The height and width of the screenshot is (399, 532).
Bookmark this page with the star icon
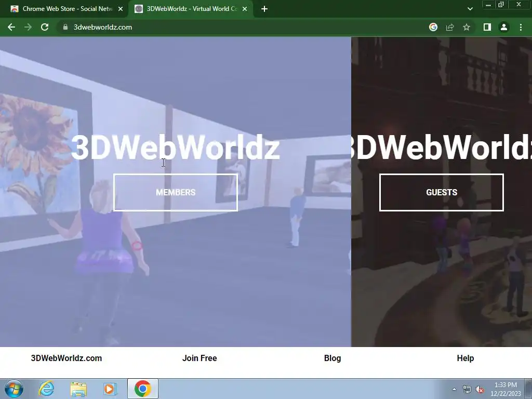point(467,27)
